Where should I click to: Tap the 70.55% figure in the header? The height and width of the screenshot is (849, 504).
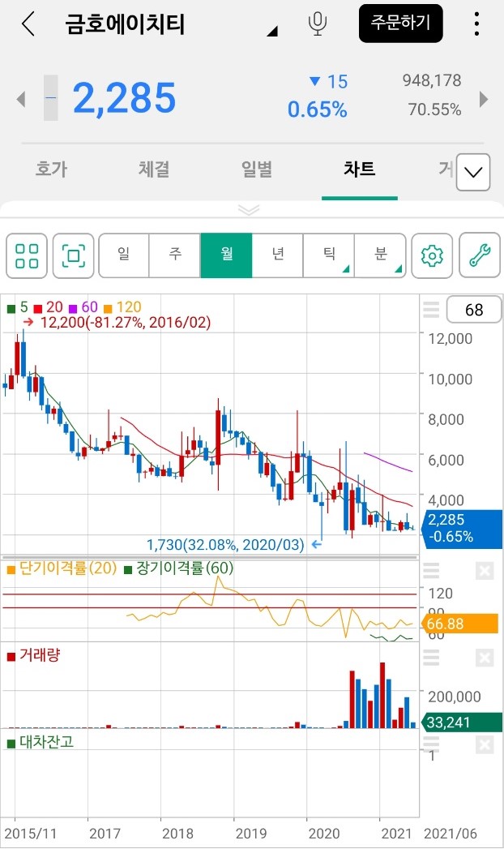[435, 109]
